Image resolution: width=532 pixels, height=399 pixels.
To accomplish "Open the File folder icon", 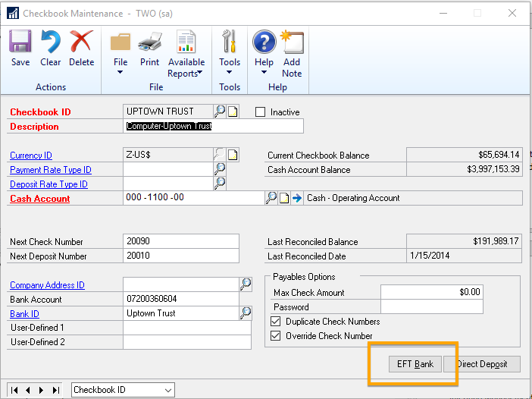I will [x=120, y=42].
